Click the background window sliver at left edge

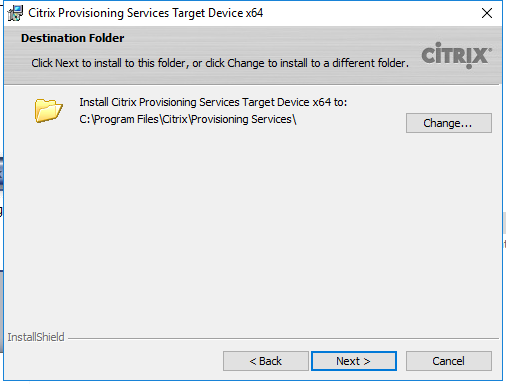[x=1, y=173]
